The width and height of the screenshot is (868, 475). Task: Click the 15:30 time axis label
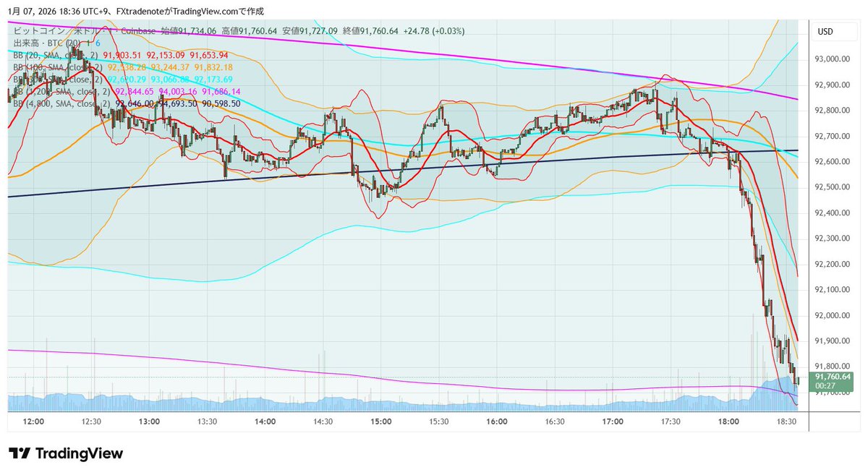pos(438,421)
